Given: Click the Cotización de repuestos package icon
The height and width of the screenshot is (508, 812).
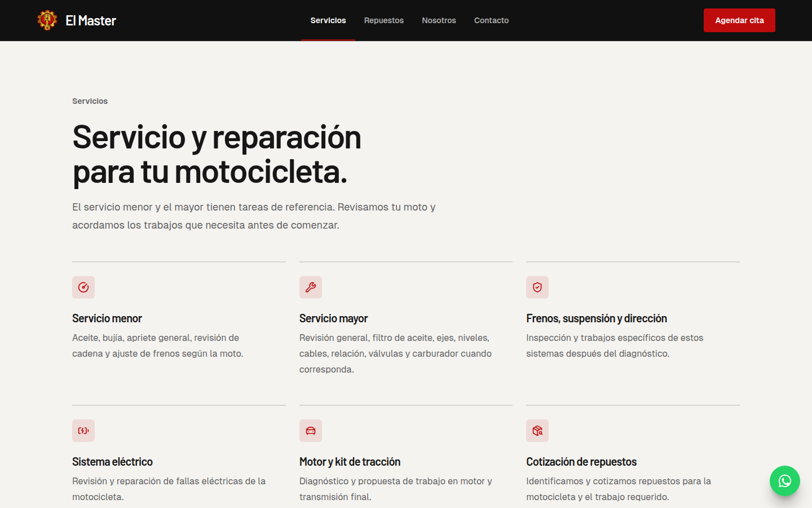Looking at the screenshot, I should click(x=537, y=431).
